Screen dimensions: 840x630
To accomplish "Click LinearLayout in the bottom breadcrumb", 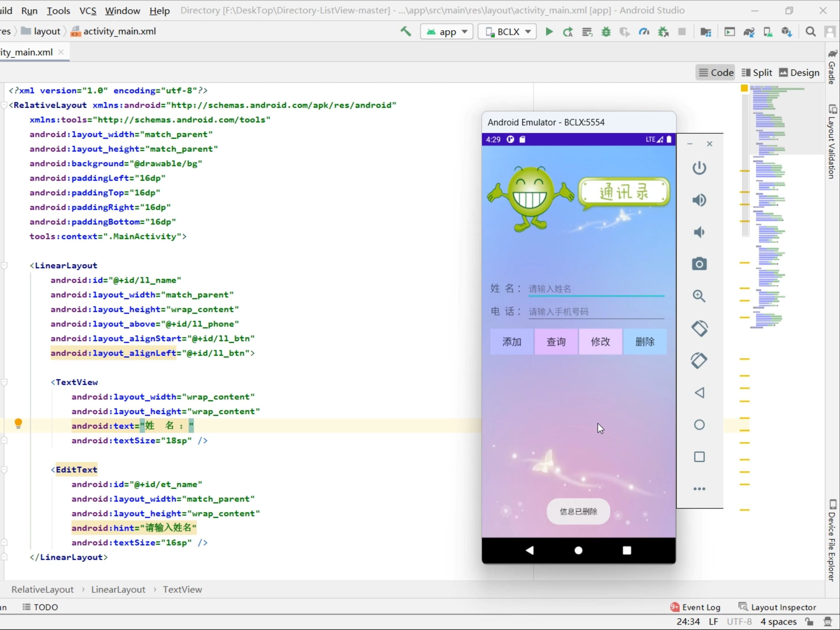I will tap(118, 589).
